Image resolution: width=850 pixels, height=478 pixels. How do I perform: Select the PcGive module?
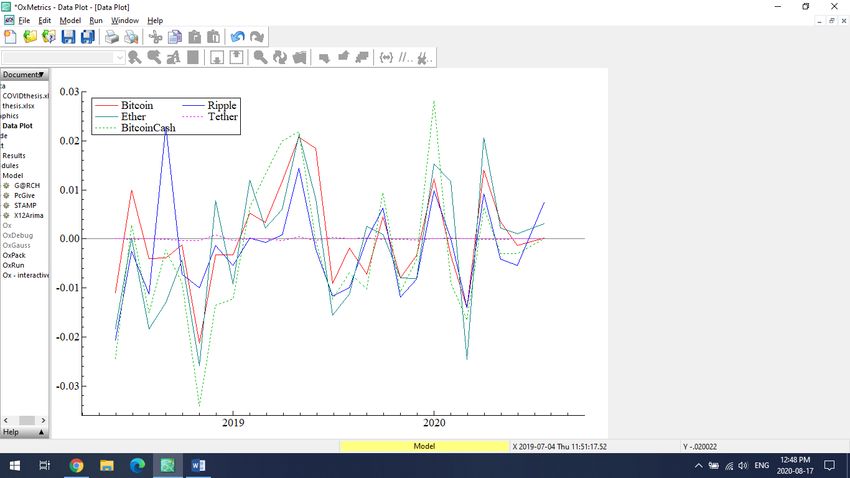(24, 196)
